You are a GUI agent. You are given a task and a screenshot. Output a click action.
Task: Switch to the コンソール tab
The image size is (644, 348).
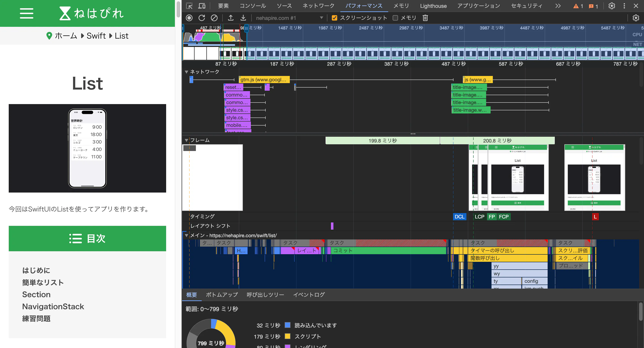click(x=253, y=6)
